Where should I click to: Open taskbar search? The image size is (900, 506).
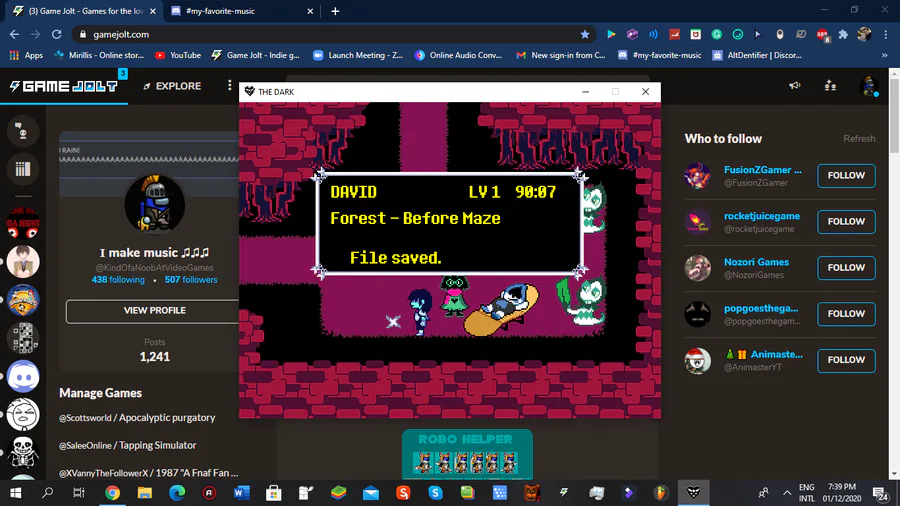tap(48, 493)
